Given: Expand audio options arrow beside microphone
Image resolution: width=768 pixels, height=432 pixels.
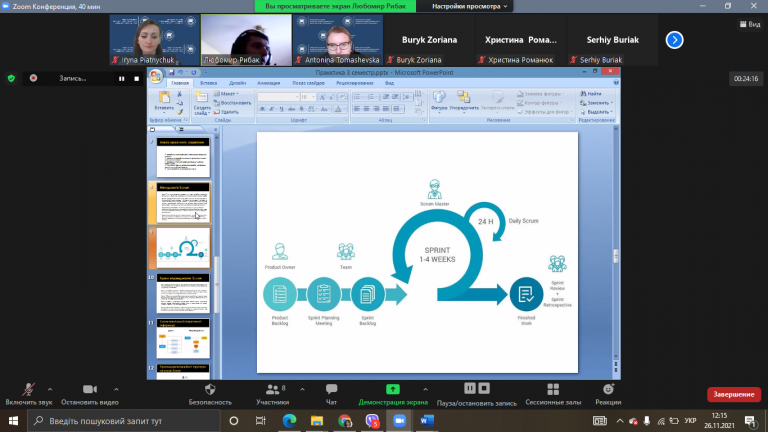Looking at the screenshot, I should (x=50, y=389).
